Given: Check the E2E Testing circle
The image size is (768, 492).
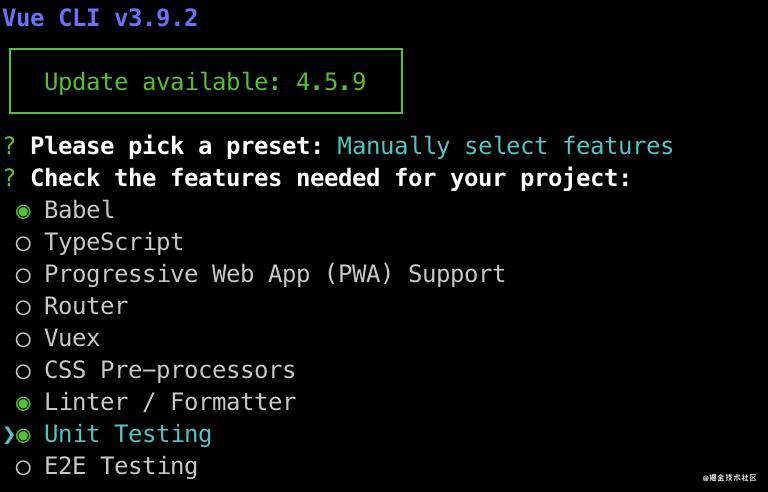Looking at the screenshot, I should (x=23, y=467).
